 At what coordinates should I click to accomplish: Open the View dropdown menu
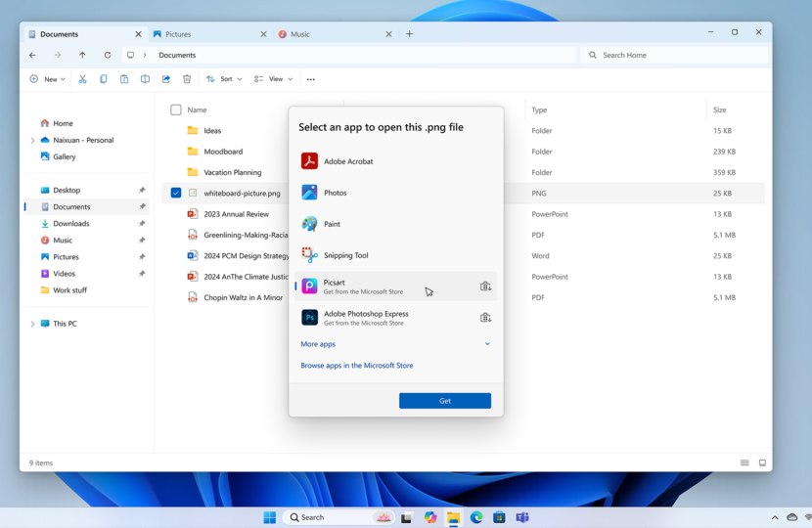(x=273, y=79)
